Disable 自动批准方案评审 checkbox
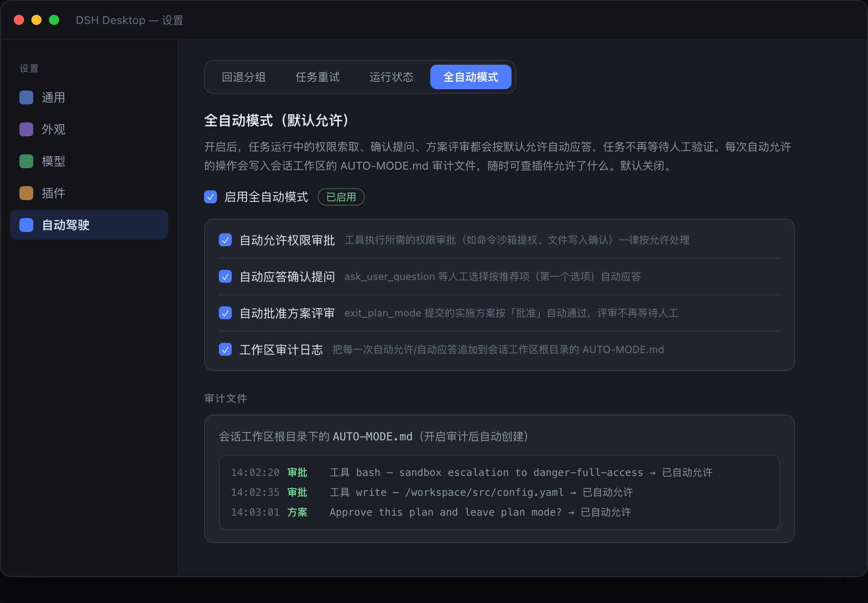The width and height of the screenshot is (868, 603). (x=225, y=313)
